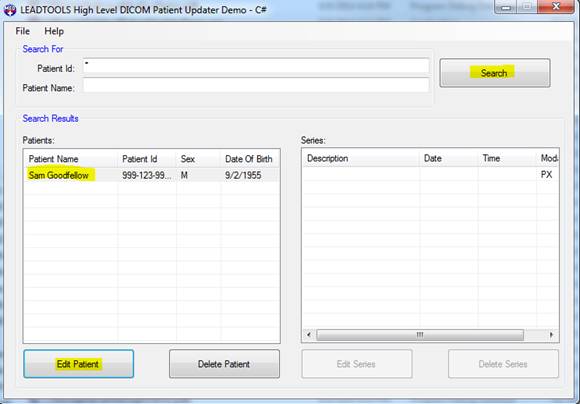580x404 pixels.
Task: Focus the Patient Name input field
Action: [x=256, y=86]
